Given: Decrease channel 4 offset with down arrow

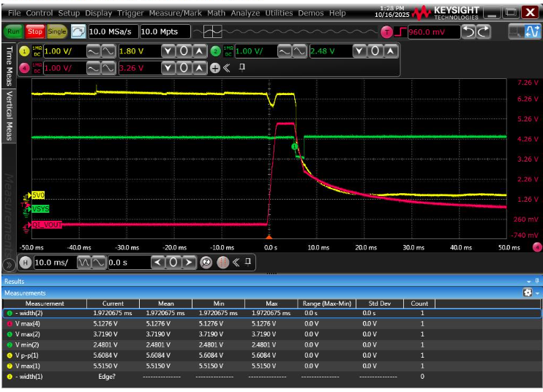Looking at the screenshot, I should pyautogui.click(x=168, y=68).
